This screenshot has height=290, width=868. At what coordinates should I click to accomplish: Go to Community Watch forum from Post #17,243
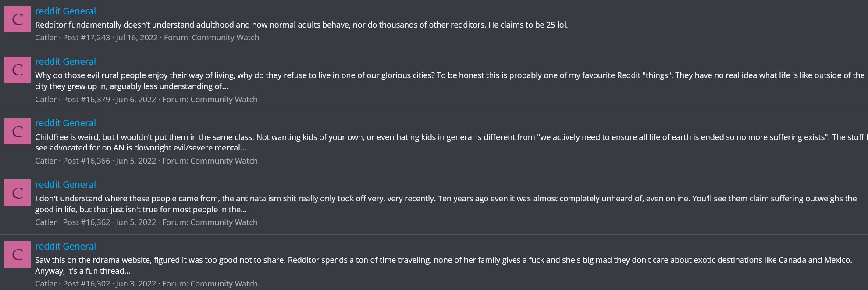pos(225,38)
